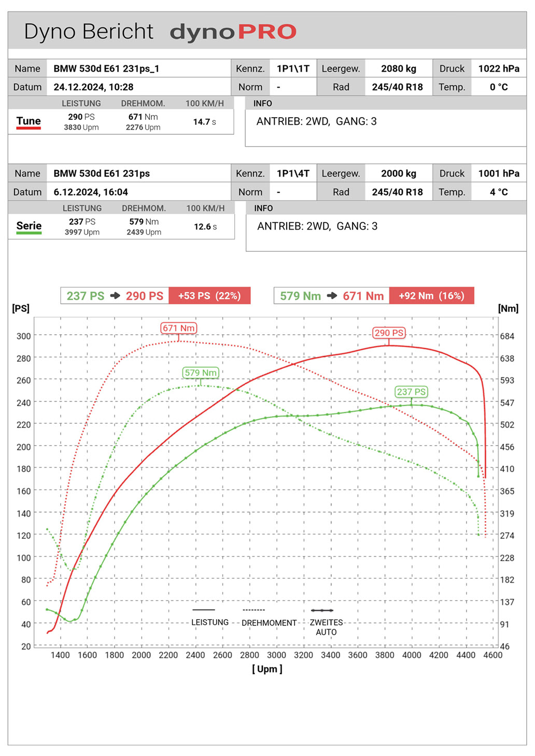Click the Tune '3830 Upm' value
Image resolution: width=535 pixels, height=756 pixels.
(81, 127)
